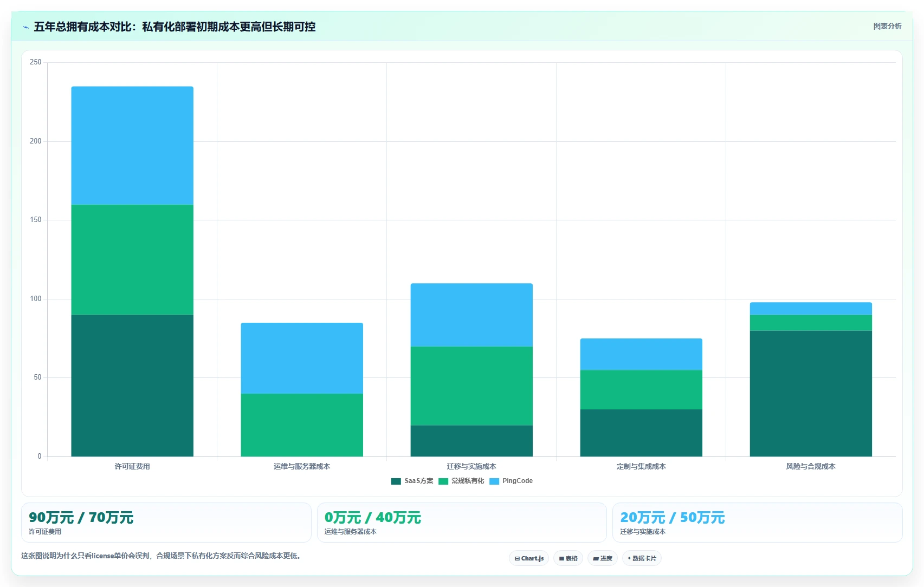
Task: Click the 定制与集成成本 x-axis label
Action: click(x=641, y=466)
